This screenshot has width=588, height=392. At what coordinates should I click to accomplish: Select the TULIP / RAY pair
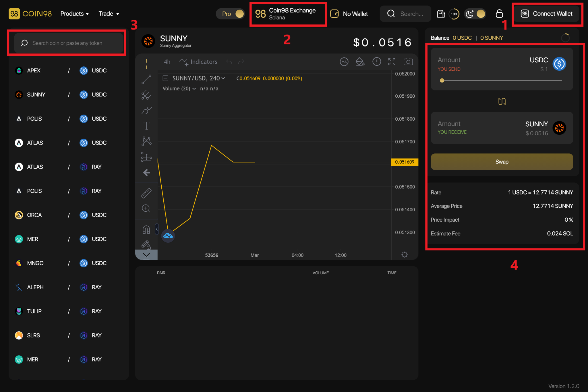(69, 311)
